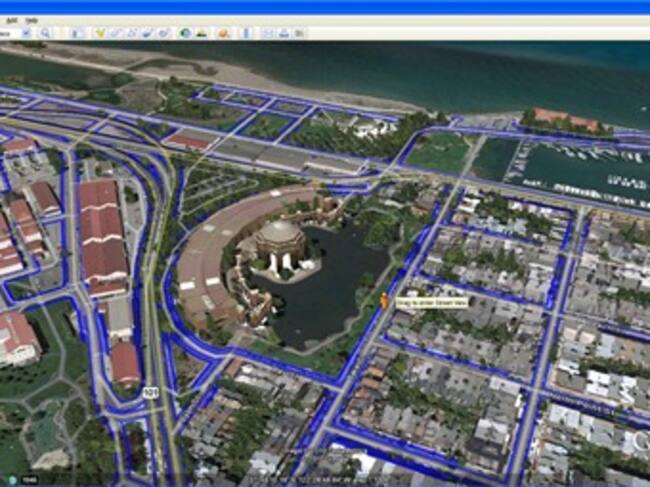Viewport: 650px width, 487px height.
Task: Select the yellow Add Placemark pushpin
Action: click(x=100, y=33)
